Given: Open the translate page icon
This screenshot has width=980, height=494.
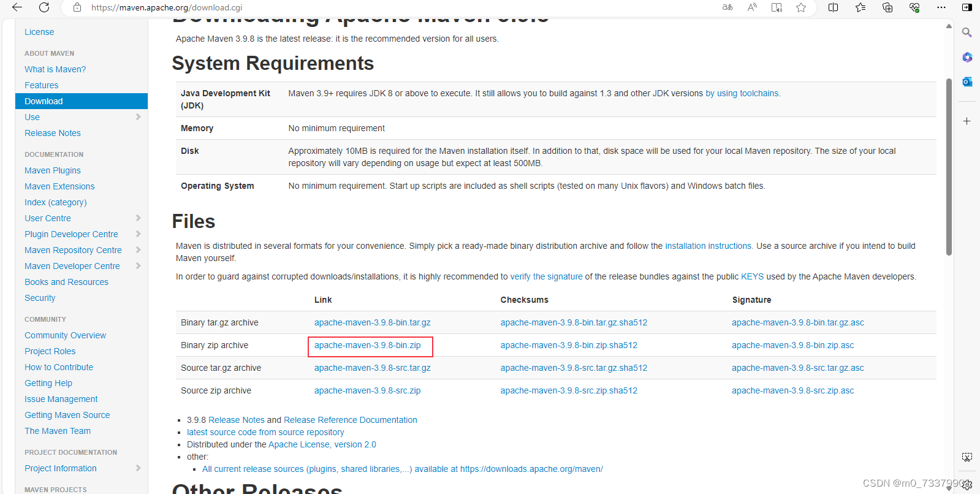Looking at the screenshot, I should (x=727, y=7).
